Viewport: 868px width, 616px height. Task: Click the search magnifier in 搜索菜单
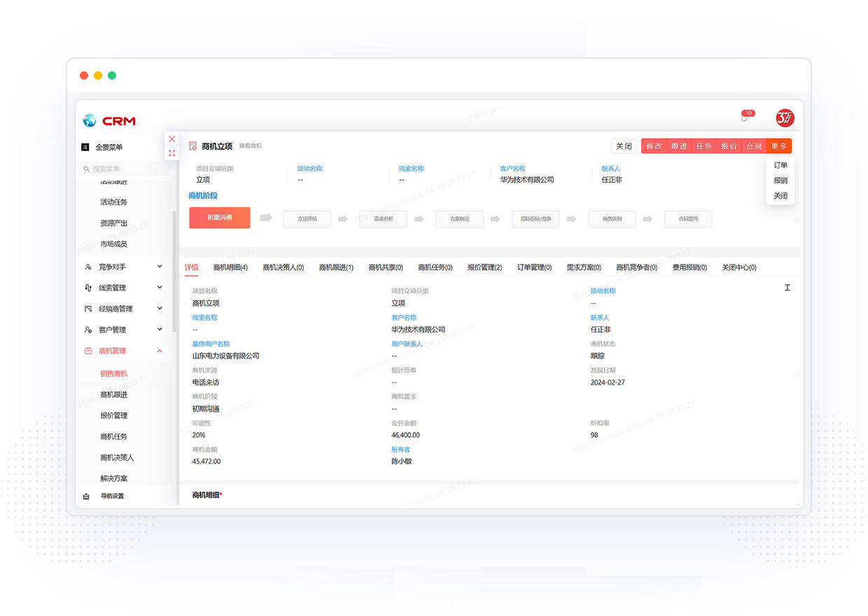87,169
